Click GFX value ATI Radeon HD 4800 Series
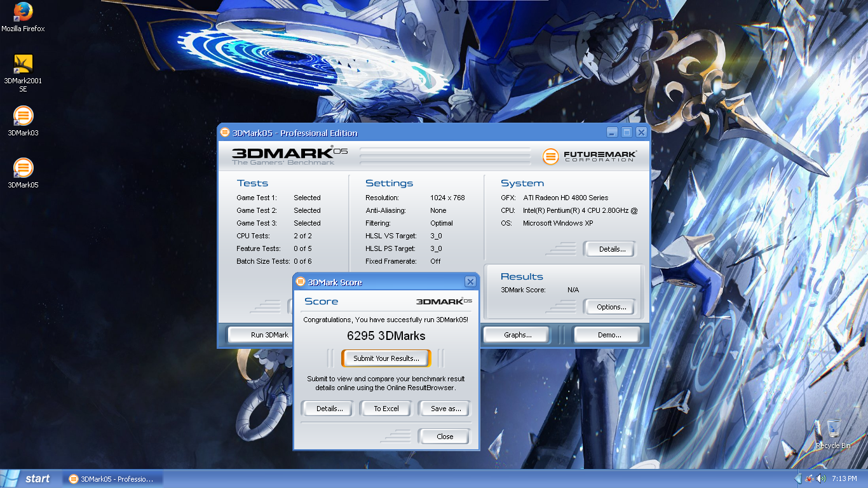The height and width of the screenshot is (488, 868). (x=566, y=198)
